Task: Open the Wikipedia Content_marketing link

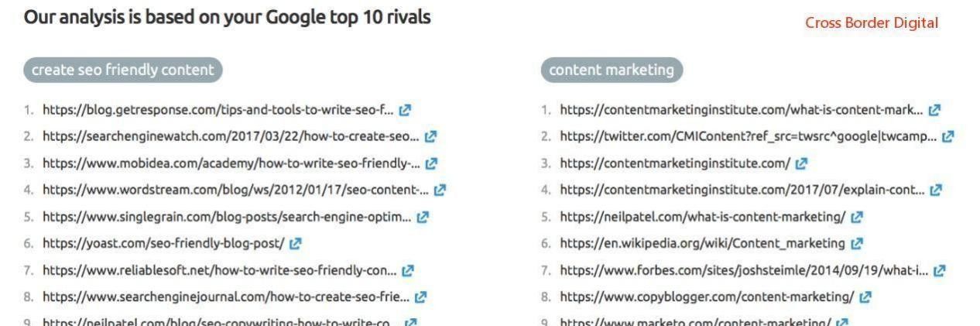Action: pos(702,243)
